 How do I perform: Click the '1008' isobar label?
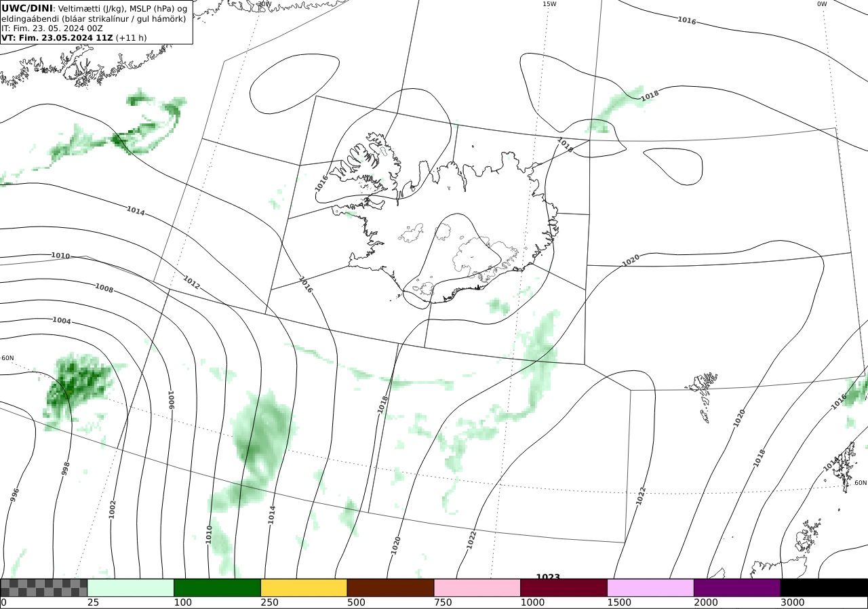pos(104,288)
